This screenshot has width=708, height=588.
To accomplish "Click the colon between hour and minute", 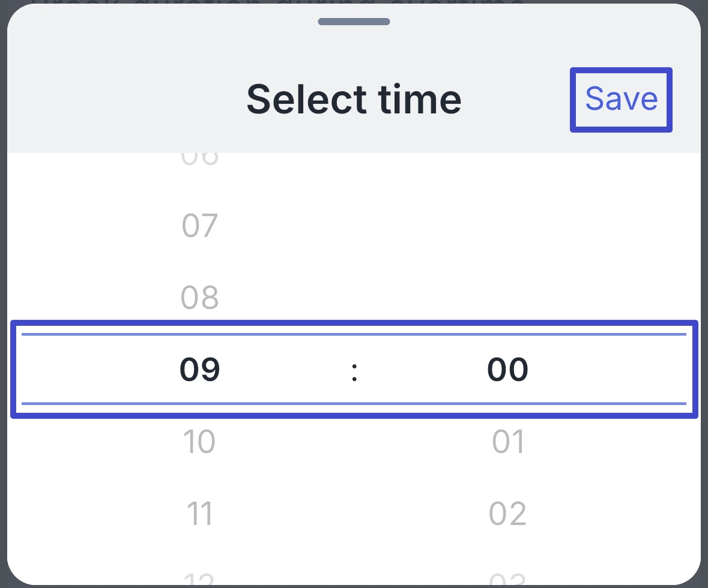I will click(354, 373).
